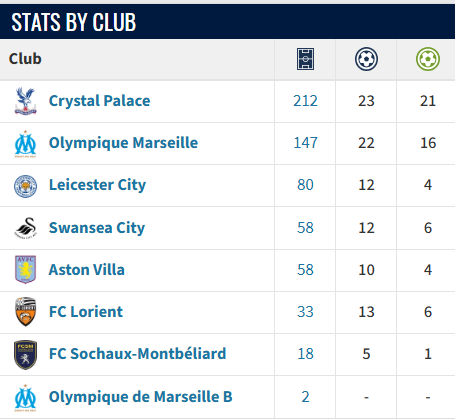Open the Crystal Palace club link

pos(99,101)
